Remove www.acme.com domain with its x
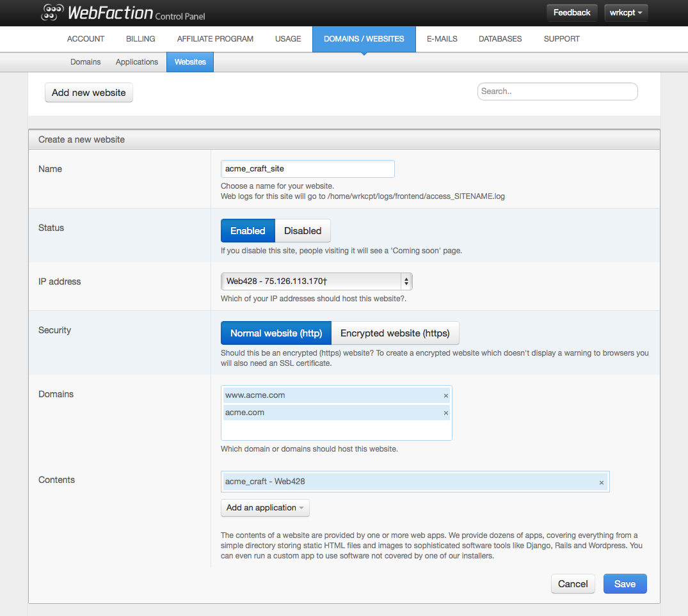 pyautogui.click(x=446, y=395)
